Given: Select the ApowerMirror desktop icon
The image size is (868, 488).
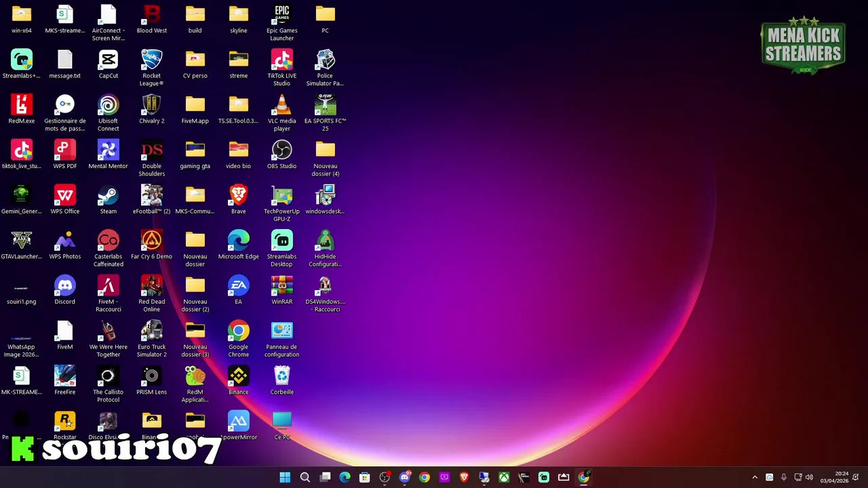Looking at the screenshot, I should tap(239, 425).
